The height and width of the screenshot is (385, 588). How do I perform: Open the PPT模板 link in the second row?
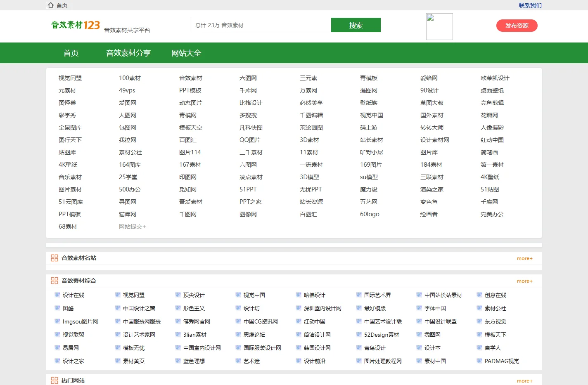[x=190, y=90]
